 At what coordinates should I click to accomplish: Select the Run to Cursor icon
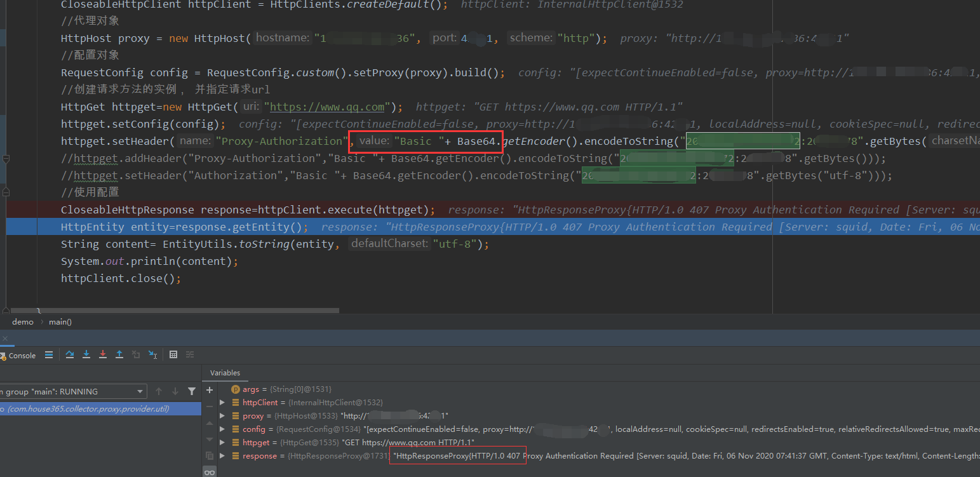[x=152, y=354]
